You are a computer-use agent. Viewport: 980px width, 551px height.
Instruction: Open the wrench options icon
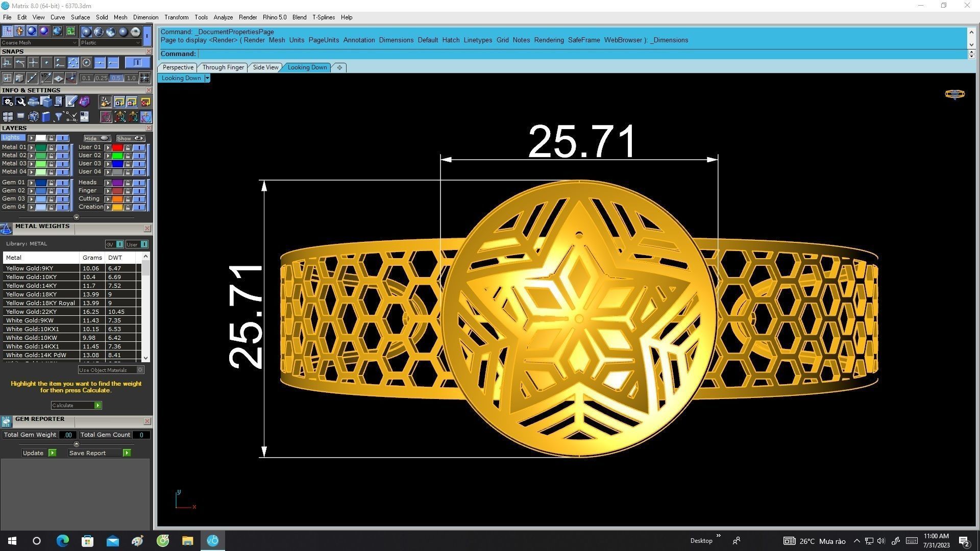(20, 102)
